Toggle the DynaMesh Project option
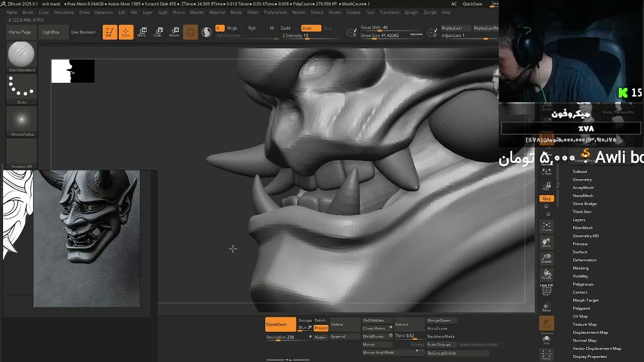644x362 pixels. point(321,328)
